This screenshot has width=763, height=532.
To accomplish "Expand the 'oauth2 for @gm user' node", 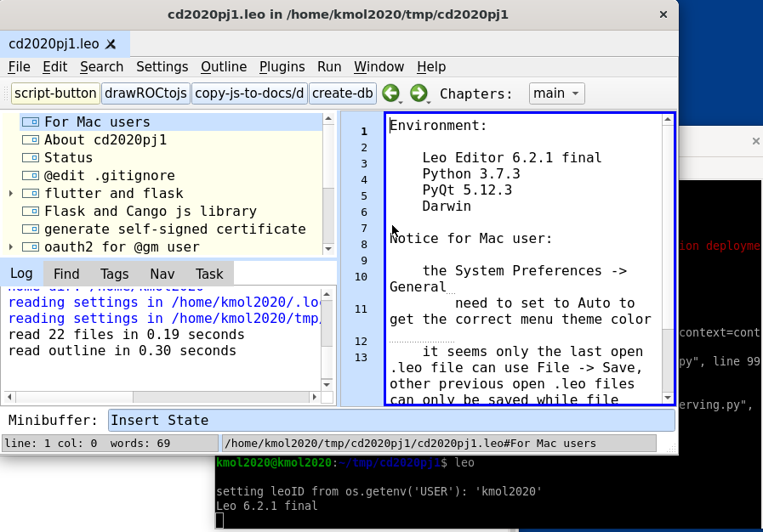I will tap(11, 247).
